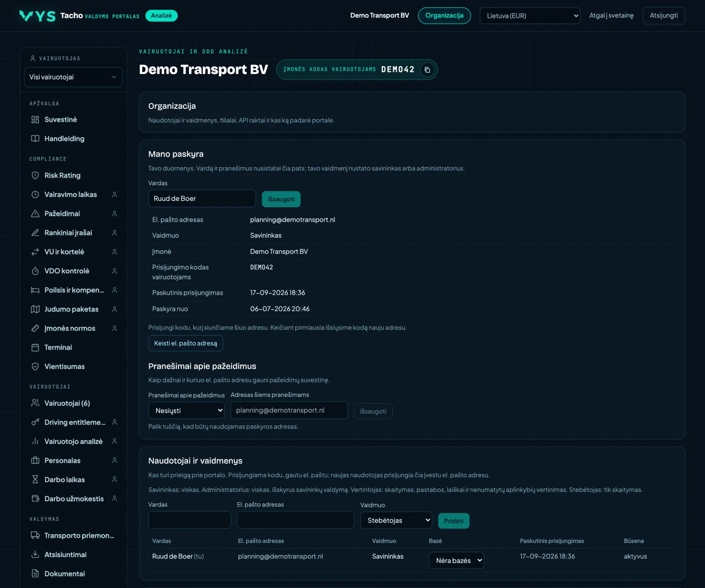Click Transporto priemonės truck icon
The width and height of the screenshot is (705, 588).
[35, 536]
